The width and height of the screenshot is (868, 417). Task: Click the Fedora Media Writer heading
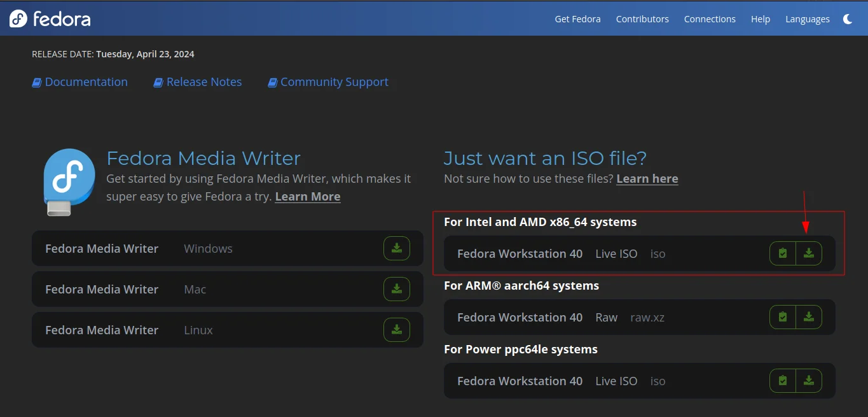point(203,158)
